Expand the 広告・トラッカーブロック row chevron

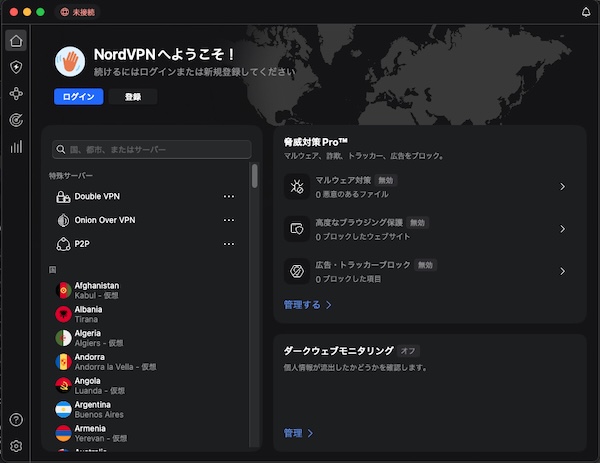click(x=562, y=271)
